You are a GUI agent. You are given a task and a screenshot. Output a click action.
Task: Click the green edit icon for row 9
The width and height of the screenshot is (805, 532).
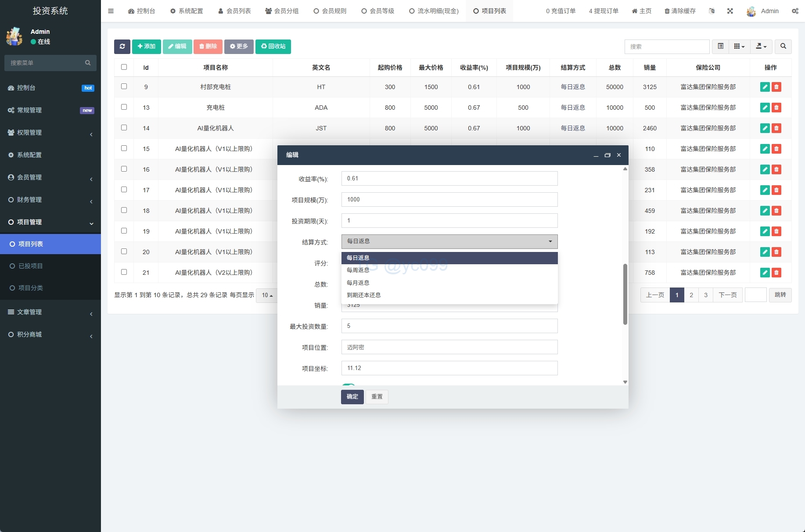765,87
